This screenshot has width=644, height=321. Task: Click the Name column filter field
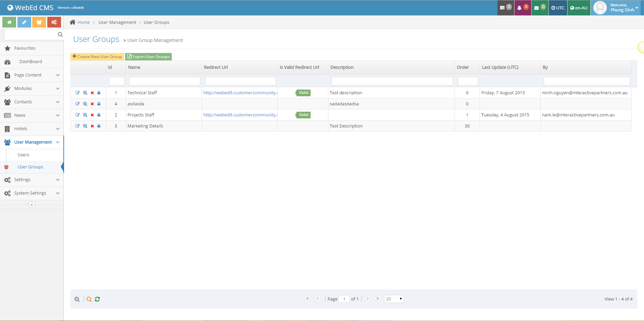164,81
